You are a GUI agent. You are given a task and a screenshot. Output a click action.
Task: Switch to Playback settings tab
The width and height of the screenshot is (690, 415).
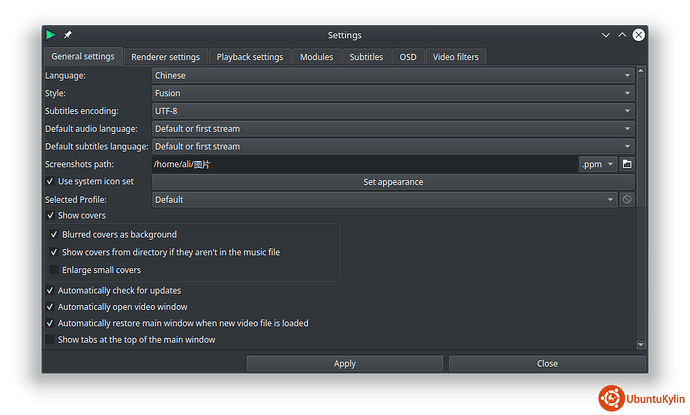[250, 57]
